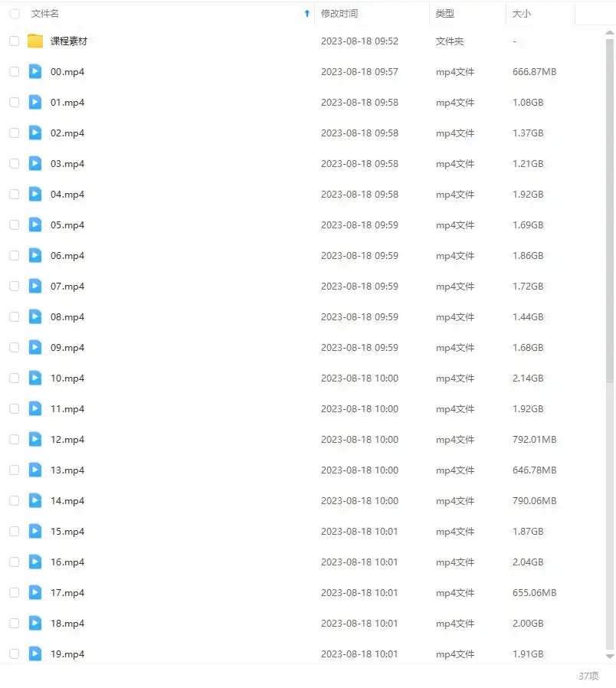The height and width of the screenshot is (688, 616).
Task: Tick the checkbox for 12.mp4
Action: click(15, 440)
